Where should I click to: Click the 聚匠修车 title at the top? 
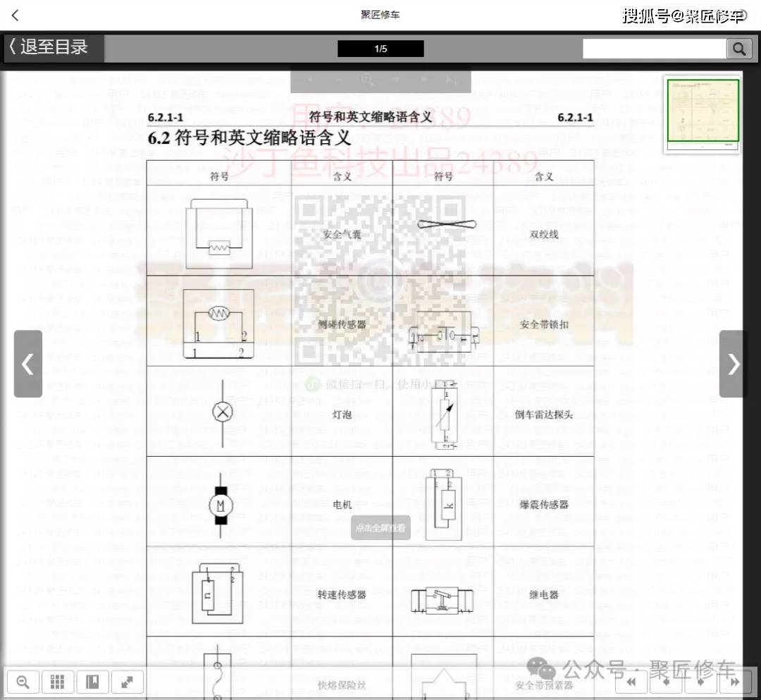(380, 15)
